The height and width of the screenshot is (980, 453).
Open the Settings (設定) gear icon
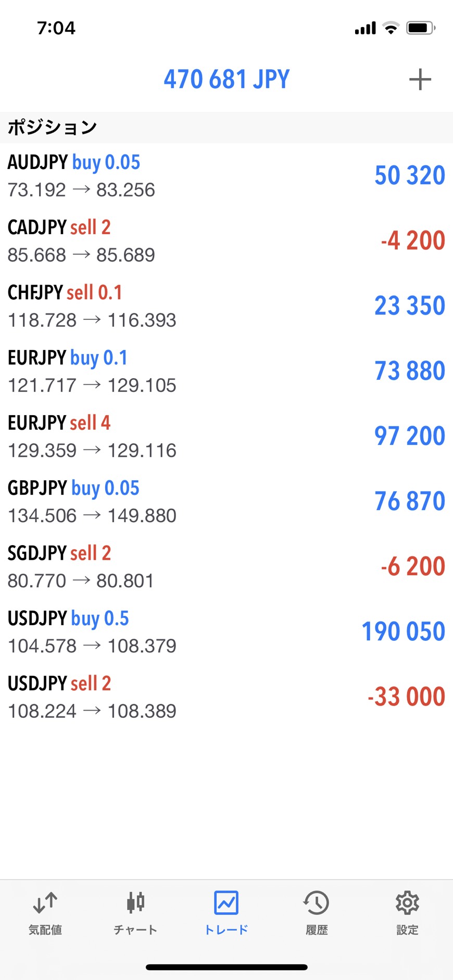pos(407,904)
